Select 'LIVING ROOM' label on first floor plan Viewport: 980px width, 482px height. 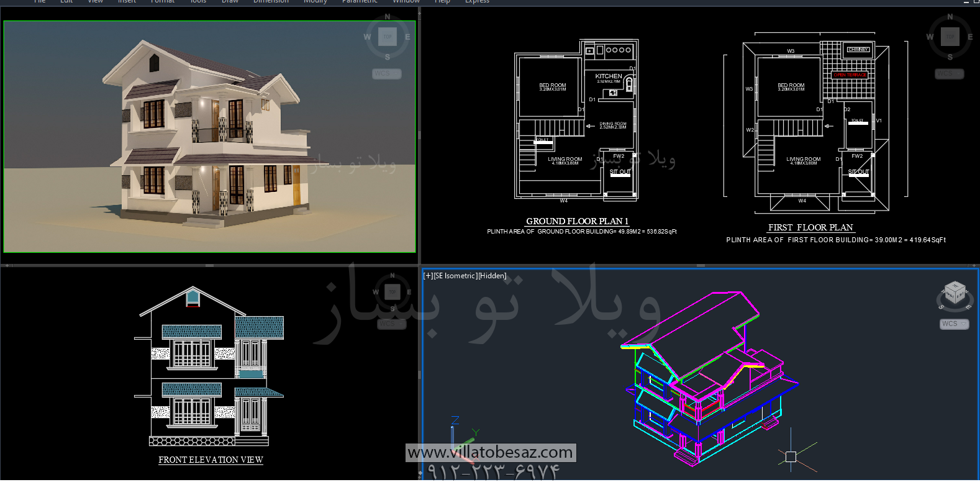click(x=804, y=159)
